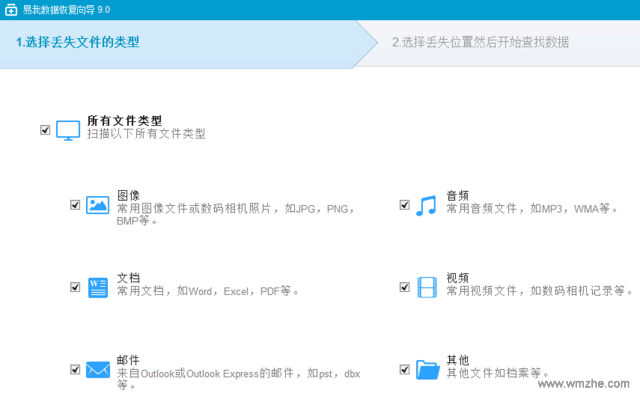
Task: Click the 常用音频文件 description text
Action: tap(532, 209)
